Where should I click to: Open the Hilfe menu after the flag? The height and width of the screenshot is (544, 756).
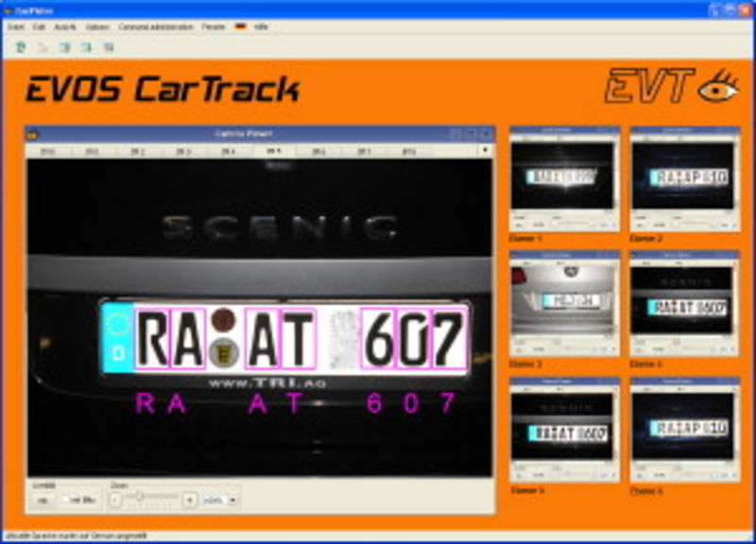click(x=261, y=27)
